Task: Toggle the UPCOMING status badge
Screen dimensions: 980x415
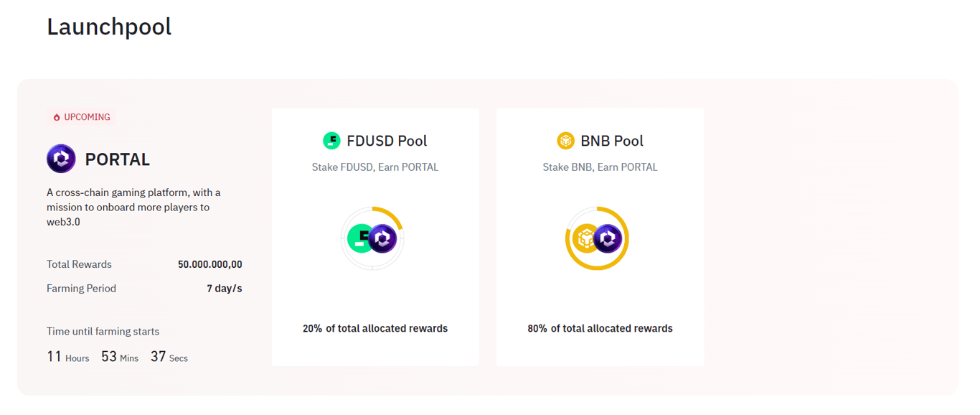Action: point(81,116)
